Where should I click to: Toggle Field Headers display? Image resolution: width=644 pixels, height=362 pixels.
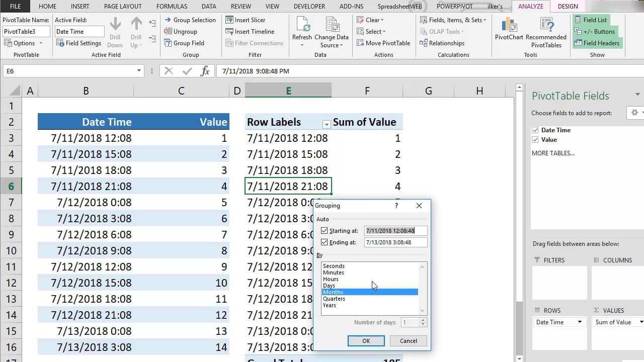597,43
